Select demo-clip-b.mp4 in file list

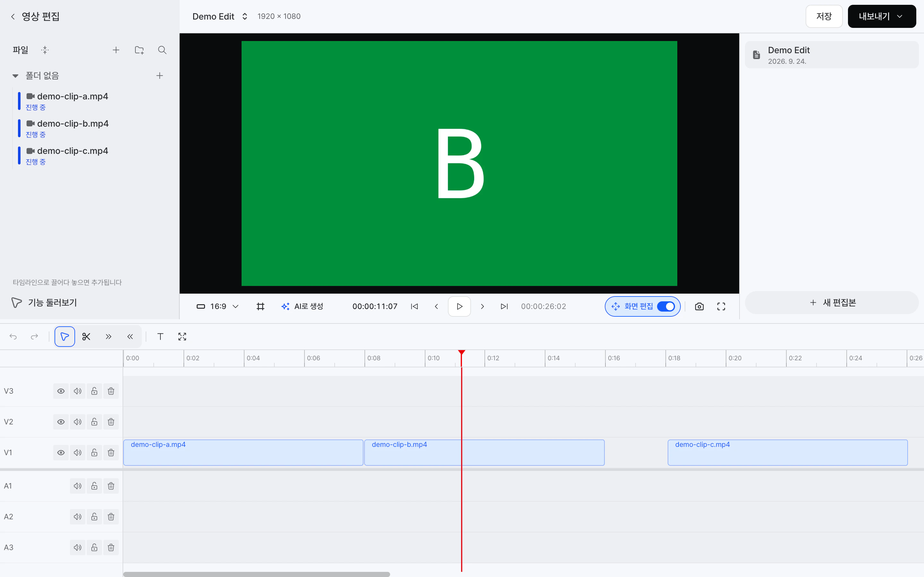pos(73,124)
